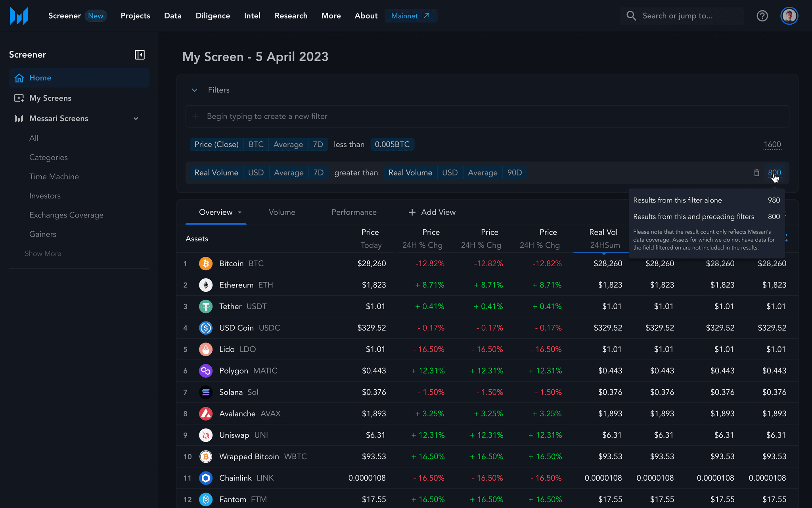Click the Chainlink coin icon
Viewport: 812px width, 508px height.
tap(206, 478)
